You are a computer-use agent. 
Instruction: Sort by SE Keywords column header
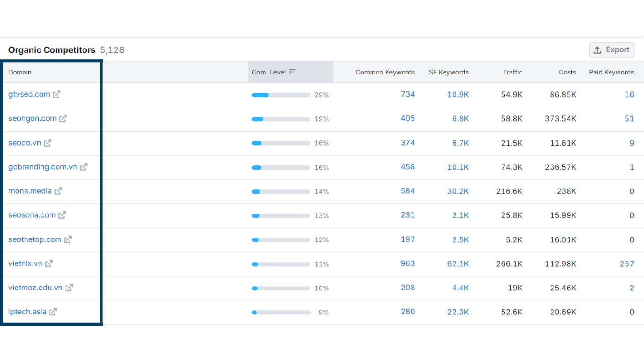click(449, 72)
